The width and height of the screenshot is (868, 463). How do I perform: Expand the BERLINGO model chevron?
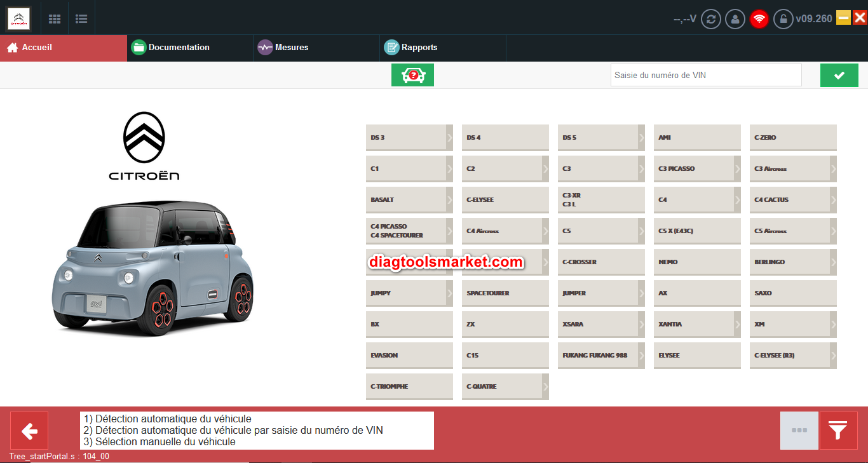pos(833,262)
